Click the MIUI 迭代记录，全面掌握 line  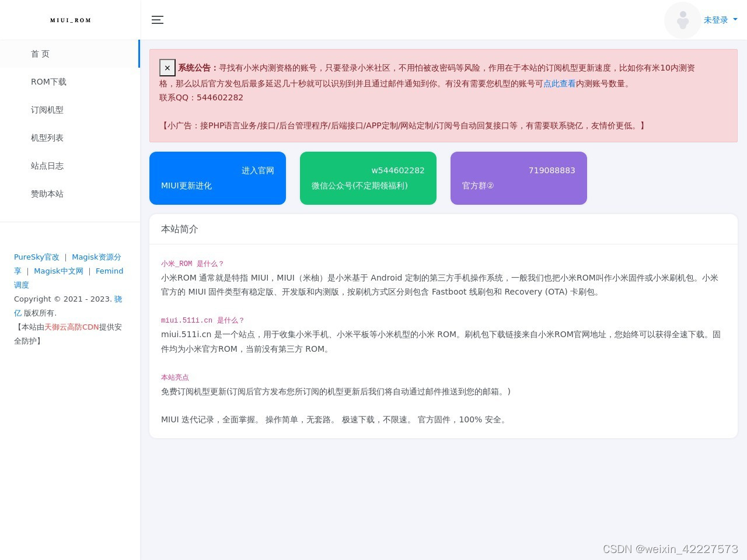coord(335,419)
